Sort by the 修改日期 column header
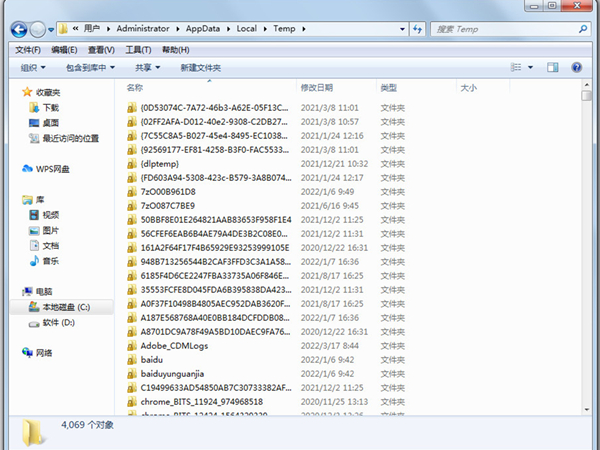The image size is (600, 450). click(x=317, y=88)
